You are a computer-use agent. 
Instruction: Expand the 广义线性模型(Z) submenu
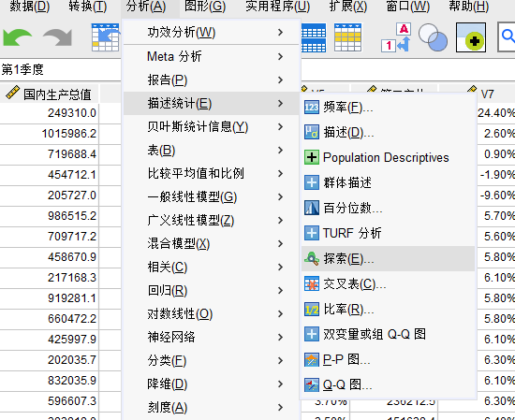pyautogui.click(x=212, y=220)
